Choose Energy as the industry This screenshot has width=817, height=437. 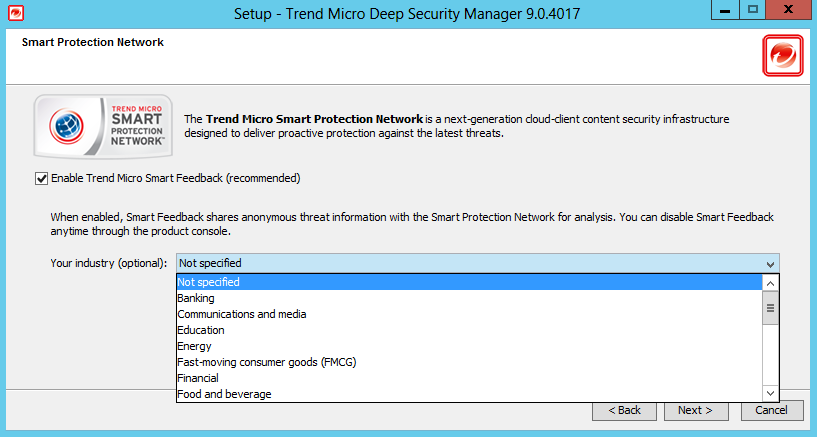click(468, 346)
